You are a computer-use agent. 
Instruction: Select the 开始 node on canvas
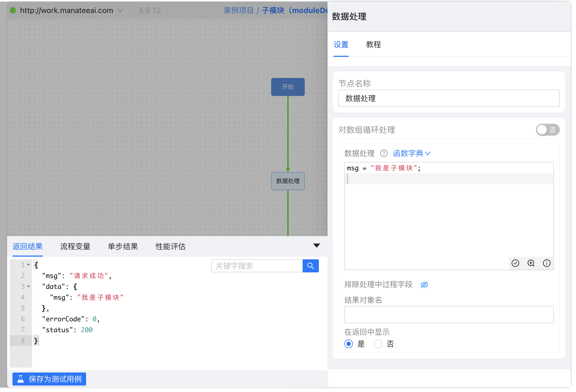(x=288, y=87)
